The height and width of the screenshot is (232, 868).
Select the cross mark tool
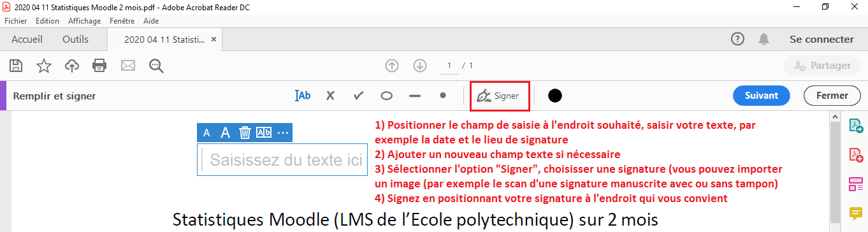click(330, 96)
